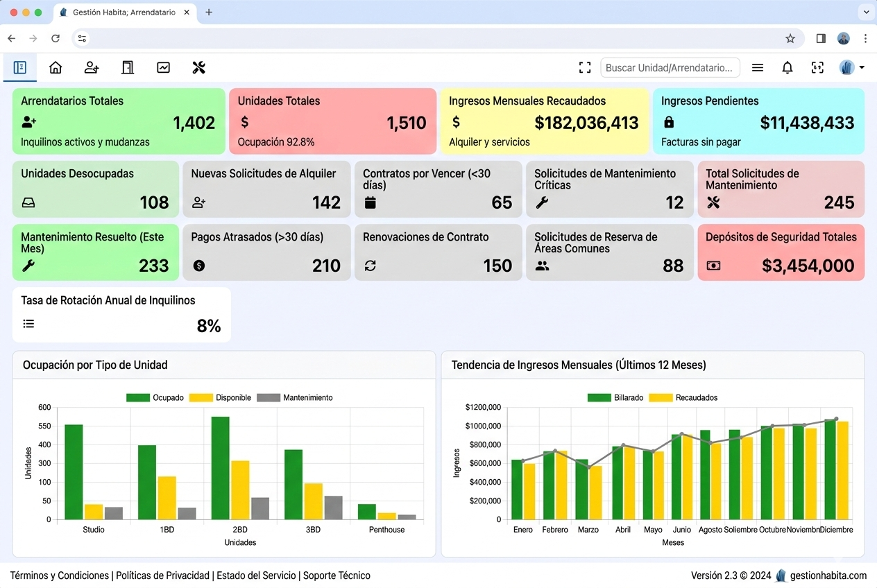Screen dimensions: 877x588
Task: Click the scan frame icon near avatar
Action: 817,67
